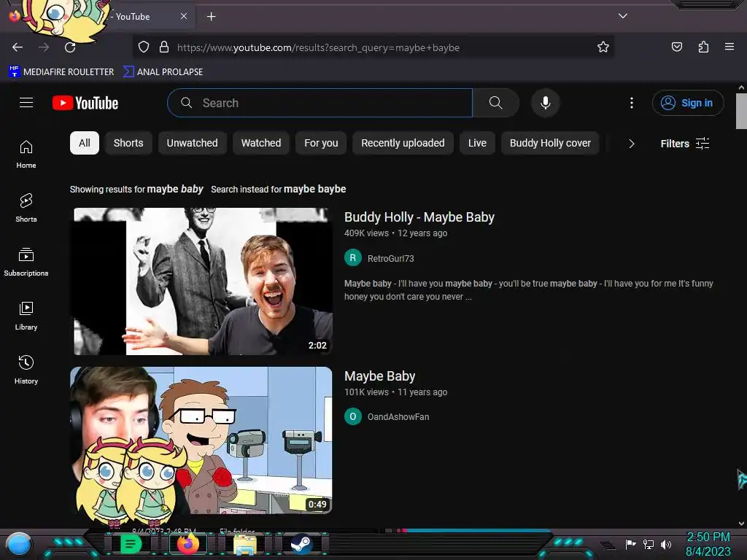The height and width of the screenshot is (560, 747).
Task: Select the Live filter chip
Action: [x=477, y=143]
